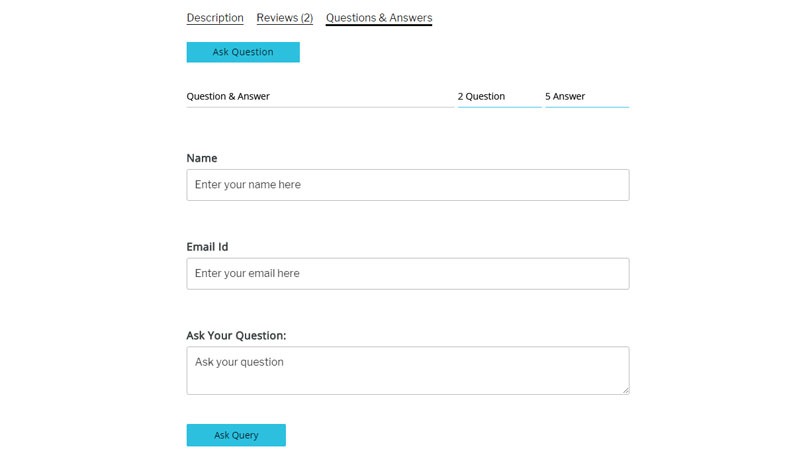Select the Question & Answer section heading
The width and height of the screenshot is (797, 461).
click(x=228, y=97)
